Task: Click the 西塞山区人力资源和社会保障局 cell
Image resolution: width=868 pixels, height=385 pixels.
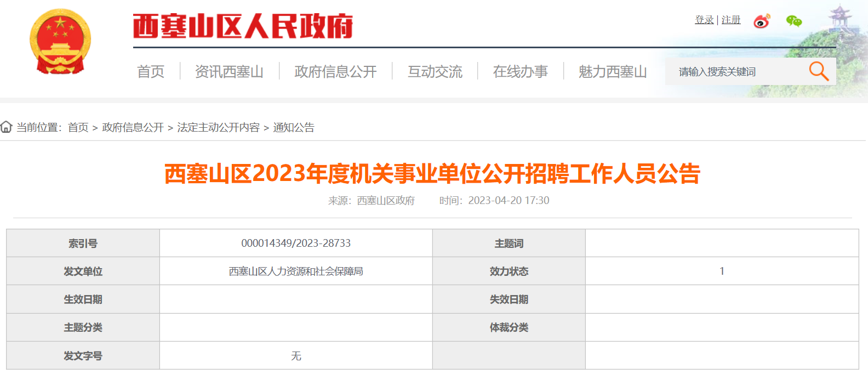Action: tap(296, 271)
